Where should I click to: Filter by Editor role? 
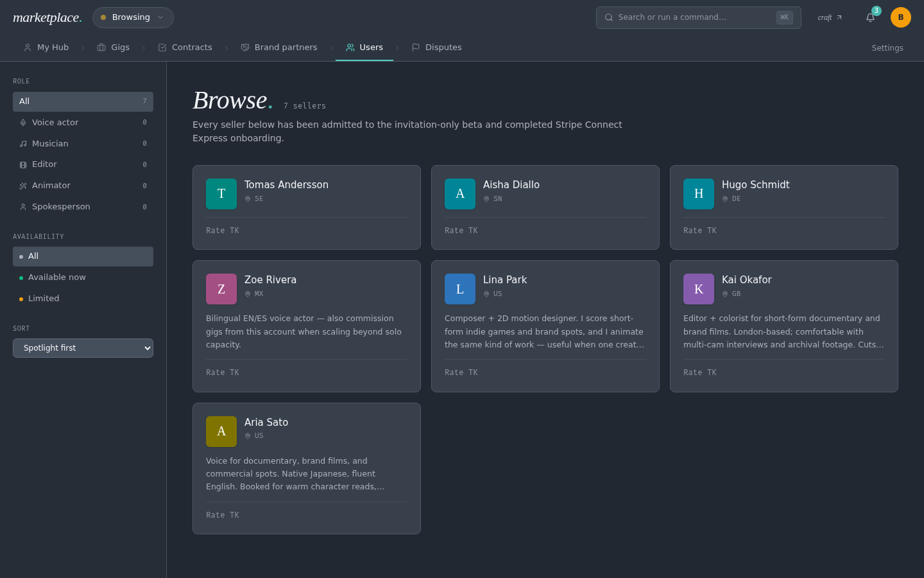83,164
